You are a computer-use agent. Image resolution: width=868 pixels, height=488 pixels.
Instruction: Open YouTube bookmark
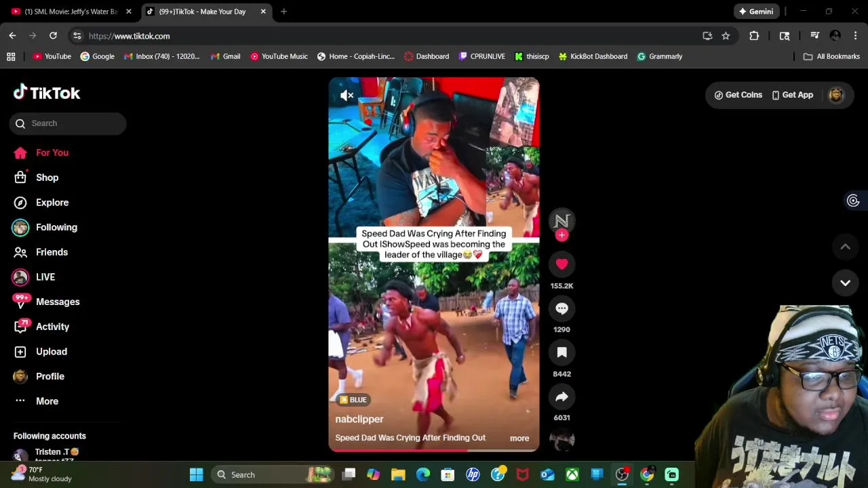(x=52, y=56)
